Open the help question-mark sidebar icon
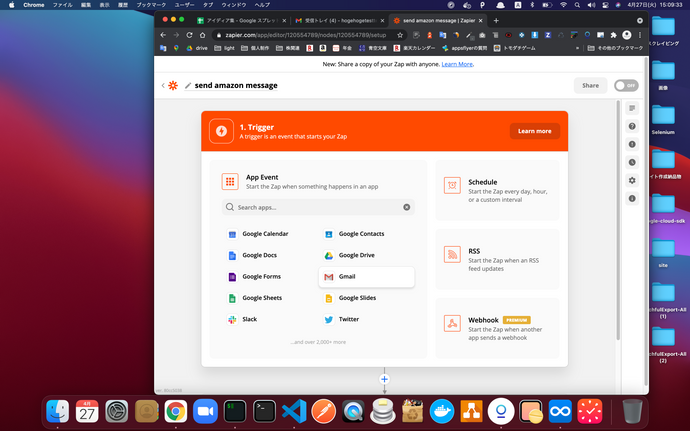This screenshot has width=690, height=431. tap(632, 126)
